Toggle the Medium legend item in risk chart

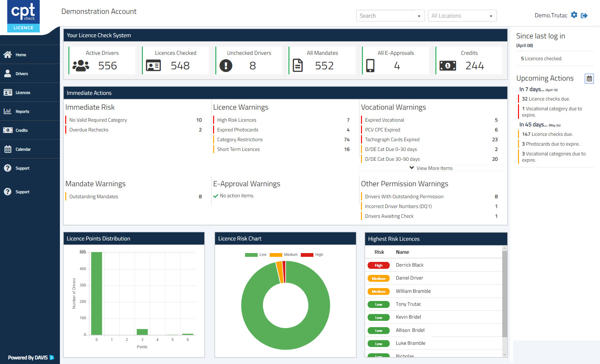(x=283, y=255)
